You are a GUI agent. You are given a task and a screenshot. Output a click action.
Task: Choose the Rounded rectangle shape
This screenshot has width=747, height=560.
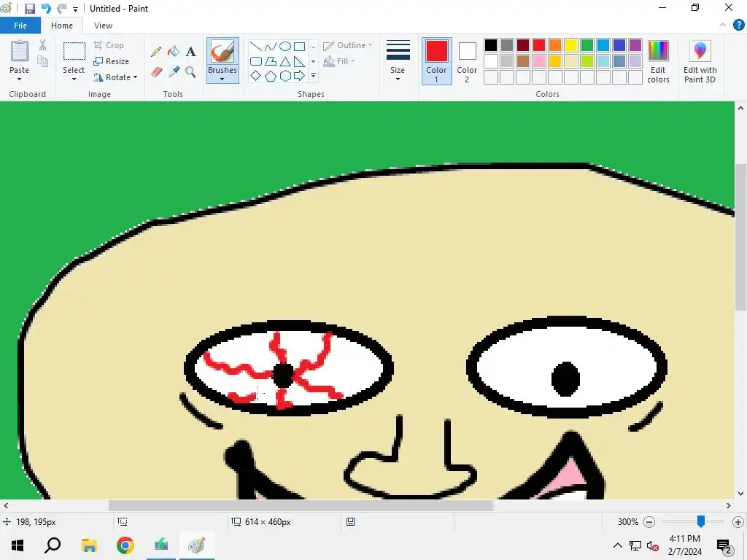point(256,61)
